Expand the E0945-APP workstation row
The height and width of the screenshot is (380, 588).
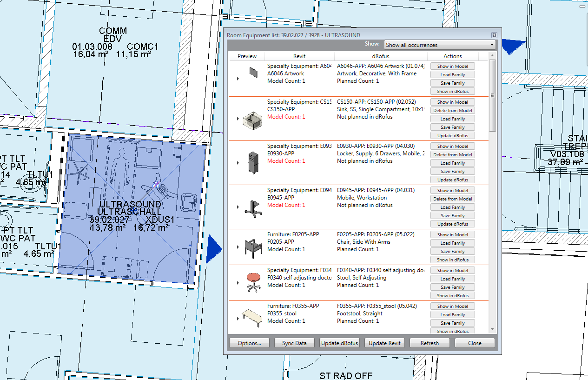238,207
